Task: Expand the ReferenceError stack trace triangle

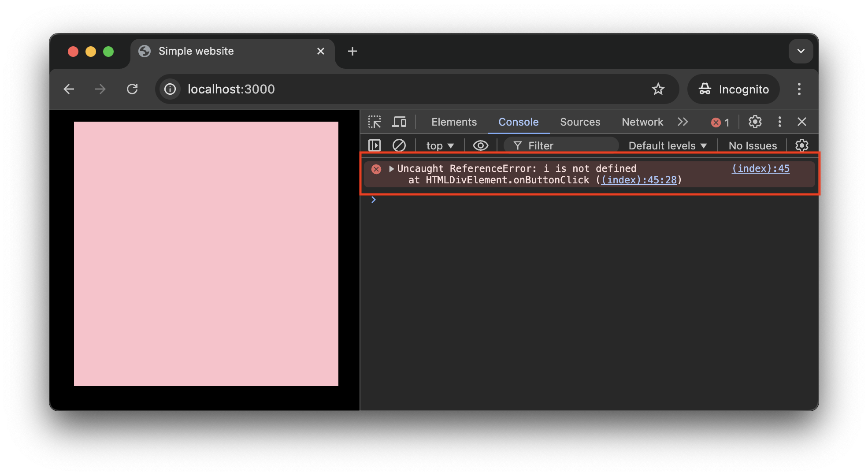Action: pyautogui.click(x=391, y=169)
